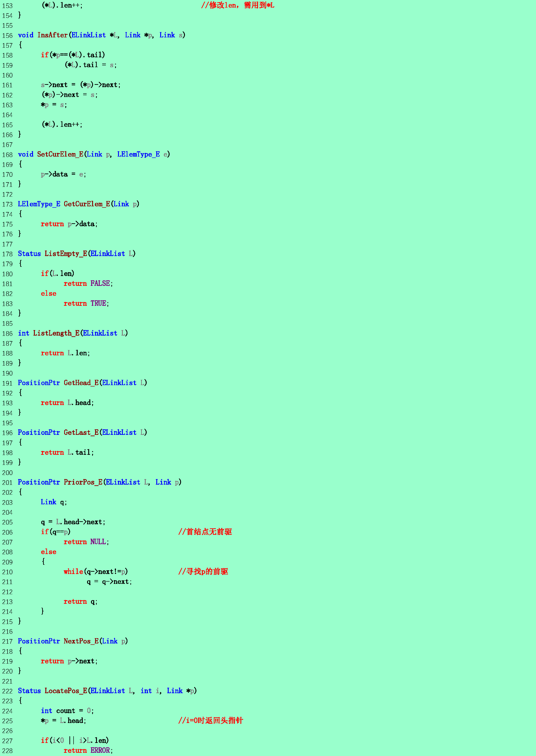Click line number 153
This screenshot has height=756, width=536.
(7, 6)
